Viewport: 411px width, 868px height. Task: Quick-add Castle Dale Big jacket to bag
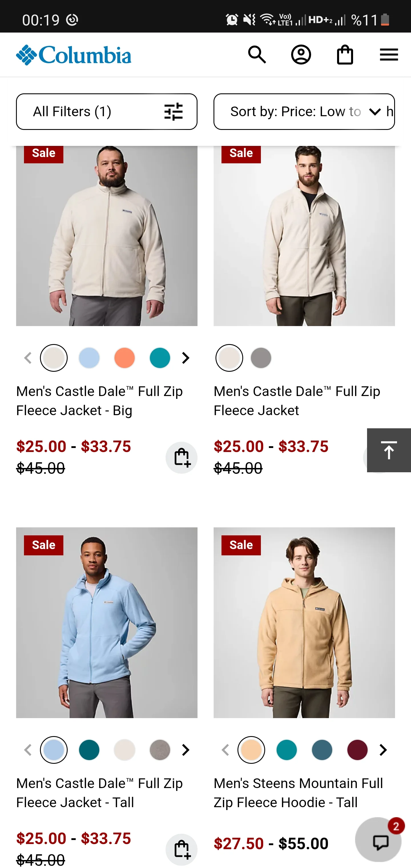click(x=181, y=457)
